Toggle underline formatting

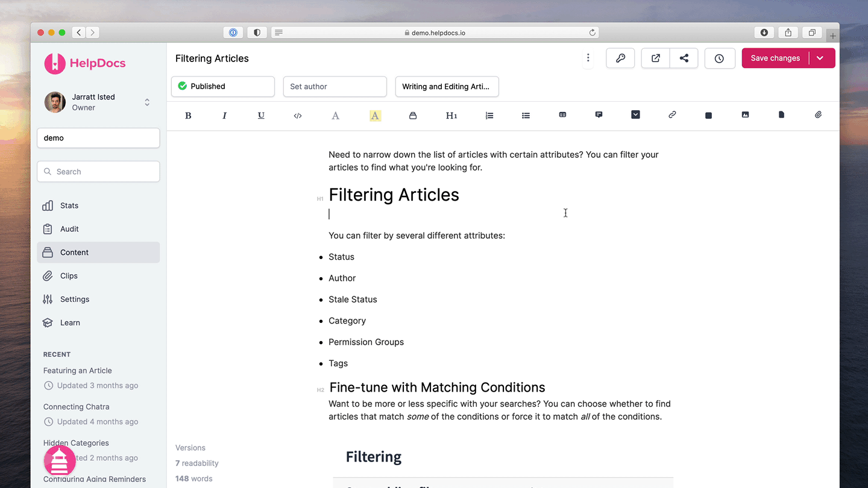coord(261,116)
